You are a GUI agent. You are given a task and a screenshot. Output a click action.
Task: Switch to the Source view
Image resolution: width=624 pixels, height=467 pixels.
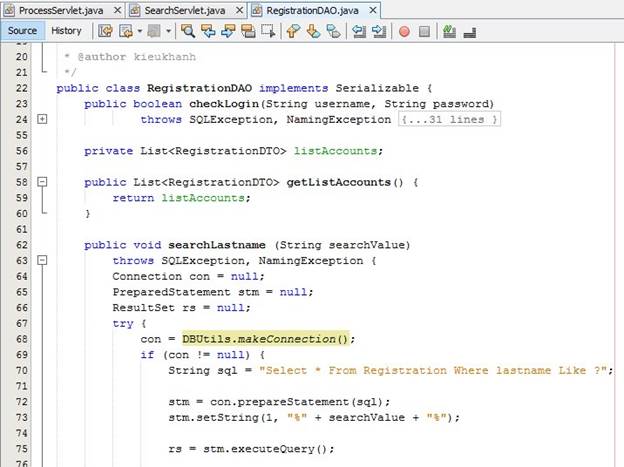coord(22,31)
